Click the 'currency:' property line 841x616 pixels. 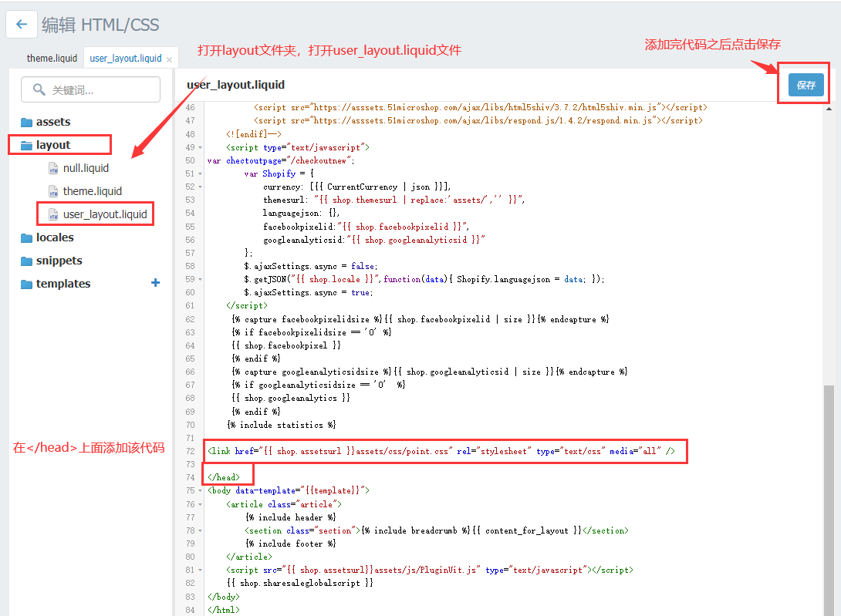pos(356,187)
